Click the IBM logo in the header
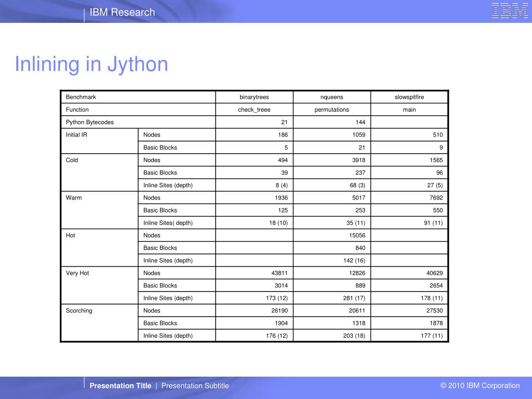 [x=509, y=11]
